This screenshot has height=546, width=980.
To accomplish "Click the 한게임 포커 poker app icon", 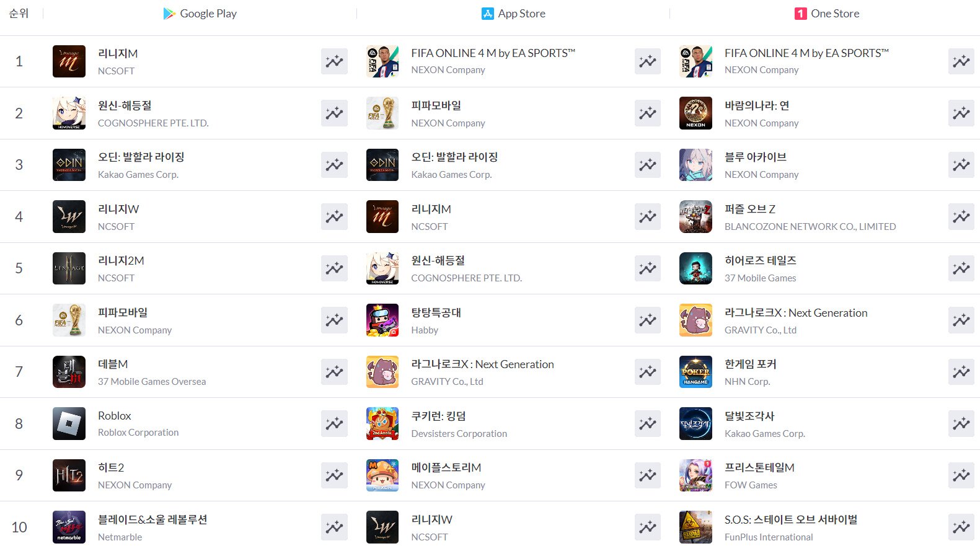I will point(695,372).
